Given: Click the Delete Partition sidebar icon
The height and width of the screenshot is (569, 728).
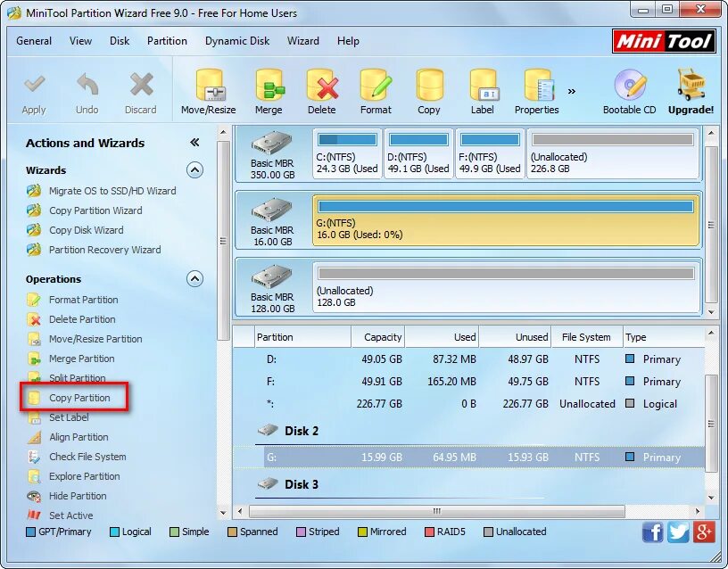Looking at the screenshot, I should (x=34, y=319).
